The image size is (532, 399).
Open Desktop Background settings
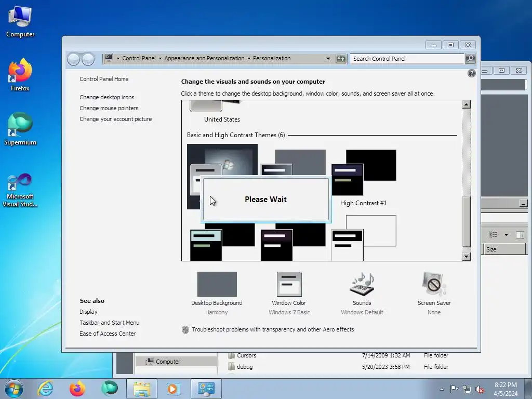coord(217,293)
